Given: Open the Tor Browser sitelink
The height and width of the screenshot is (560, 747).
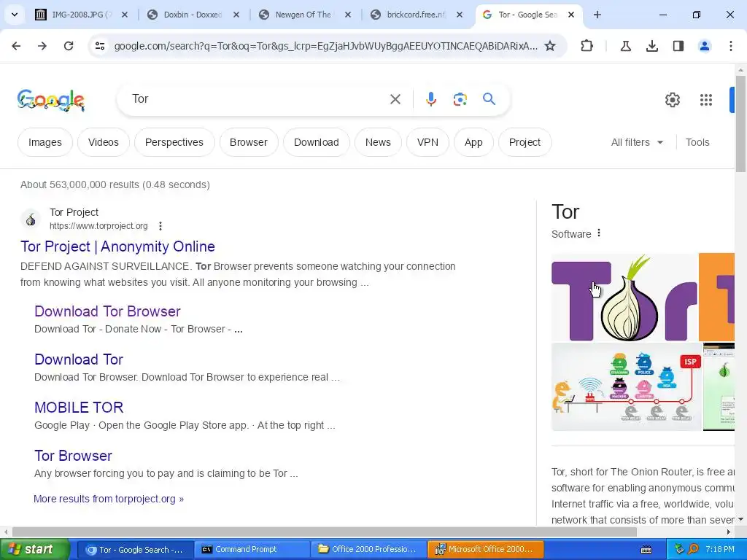Looking at the screenshot, I should click(x=73, y=455).
